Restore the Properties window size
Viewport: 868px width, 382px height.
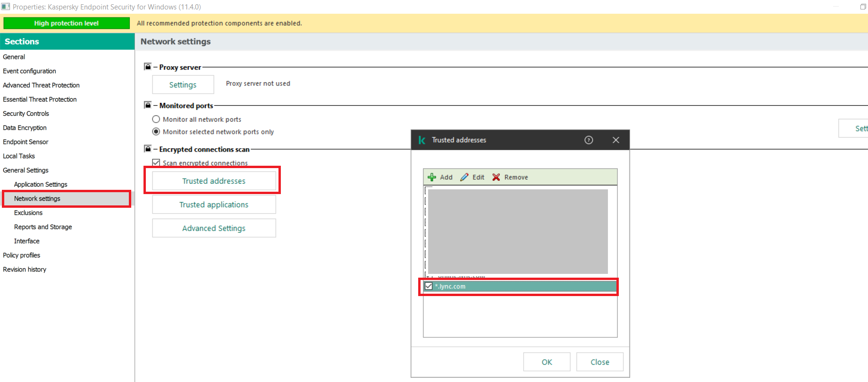[x=863, y=7]
